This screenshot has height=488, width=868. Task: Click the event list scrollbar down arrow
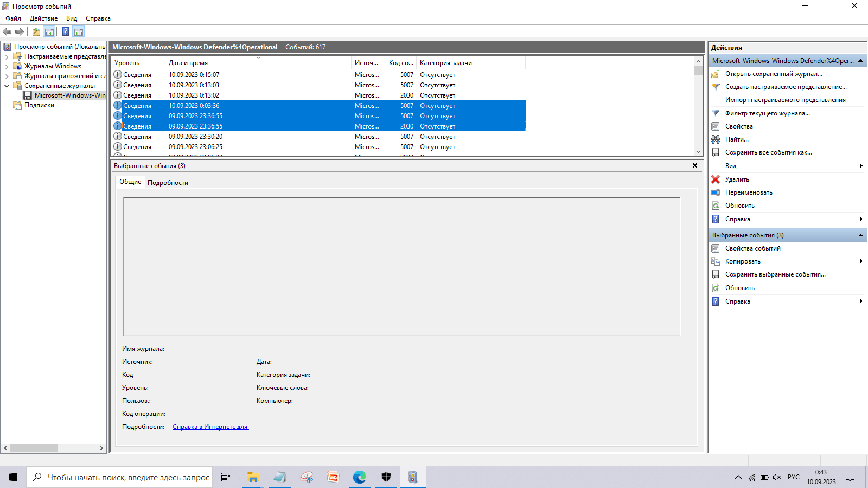[x=698, y=152]
